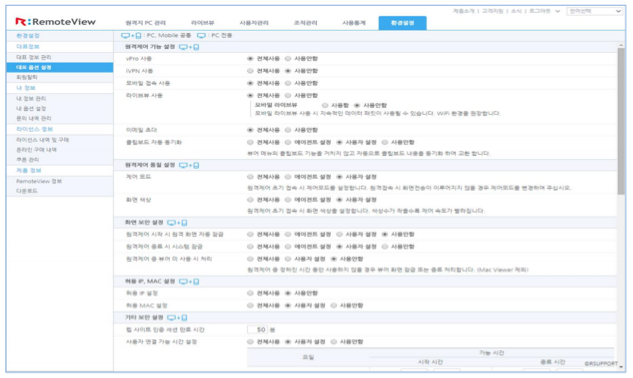Screen dimensions: 633x378
Task: Select the 사용통계 tab
Action: click(354, 23)
